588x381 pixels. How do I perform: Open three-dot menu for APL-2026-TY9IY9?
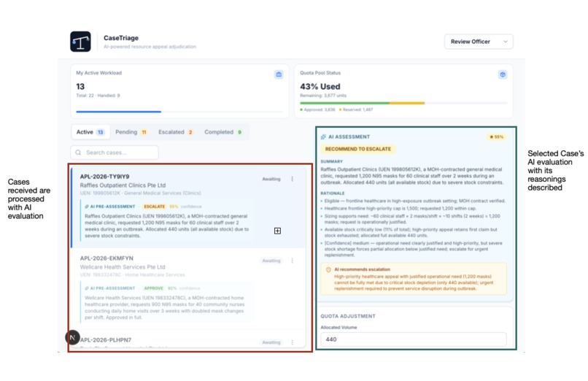pyautogui.click(x=292, y=179)
